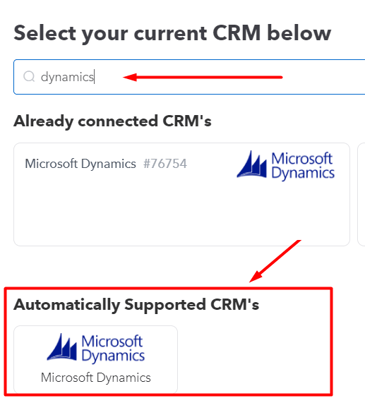Screen dimensions: 365x403
Task: Select Microsoft Dynamics tile under Automatically Supported
Action: click(95, 359)
